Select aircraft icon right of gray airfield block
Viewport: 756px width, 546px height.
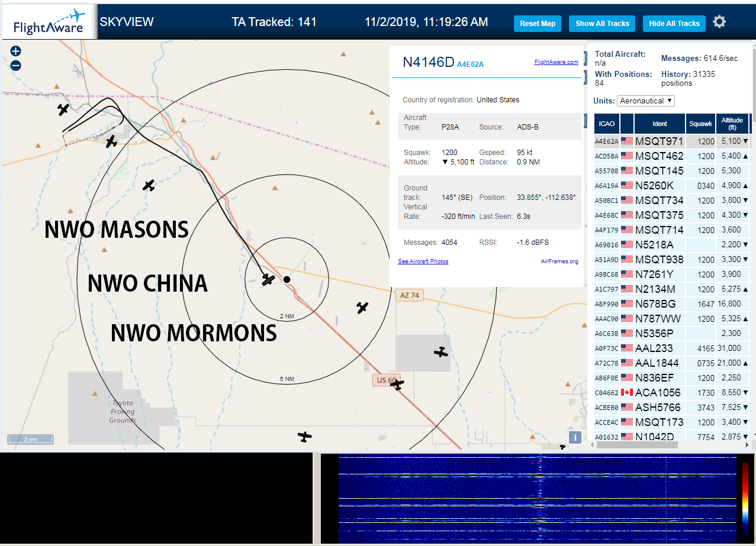(441, 352)
